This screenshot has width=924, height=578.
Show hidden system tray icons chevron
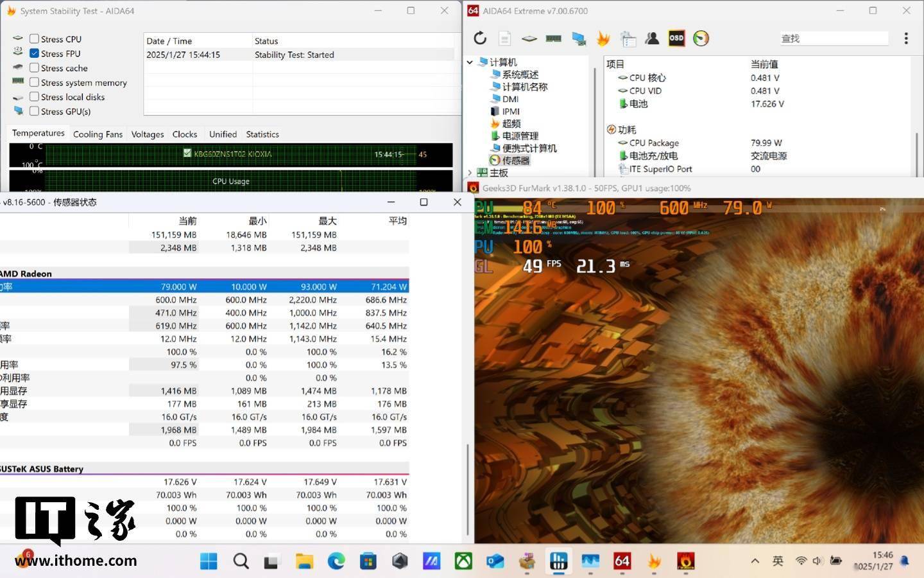[755, 561]
